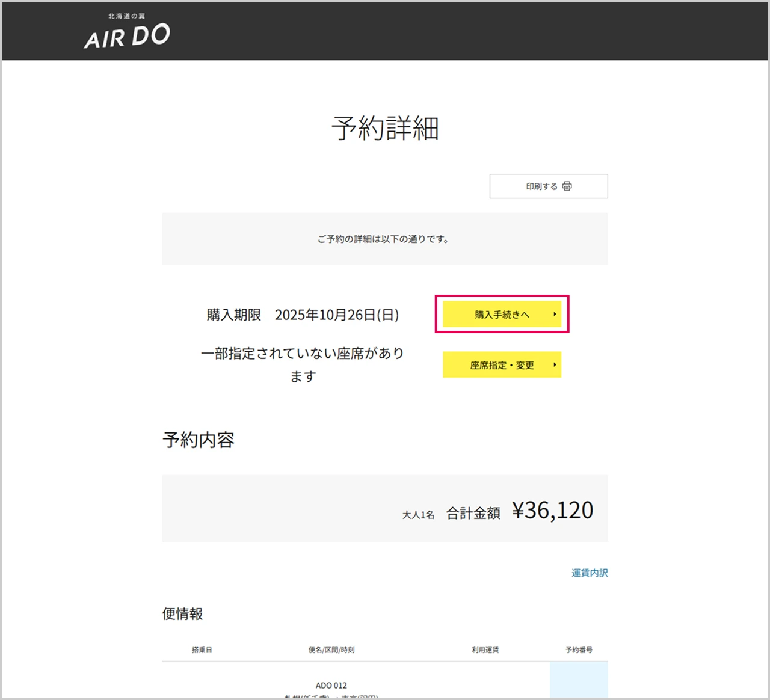This screenshot has width=770, height=700.
Task: Click the 便情報 section heading
Action: click(182, 614)
